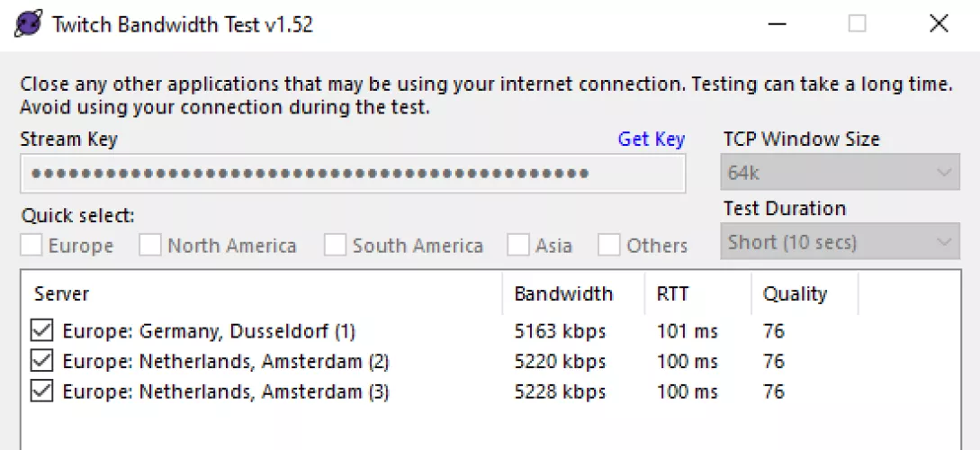Toggle the Netherlands, Amsterdam (3) server checkbox
980x450 pixels.
(41, 392)
